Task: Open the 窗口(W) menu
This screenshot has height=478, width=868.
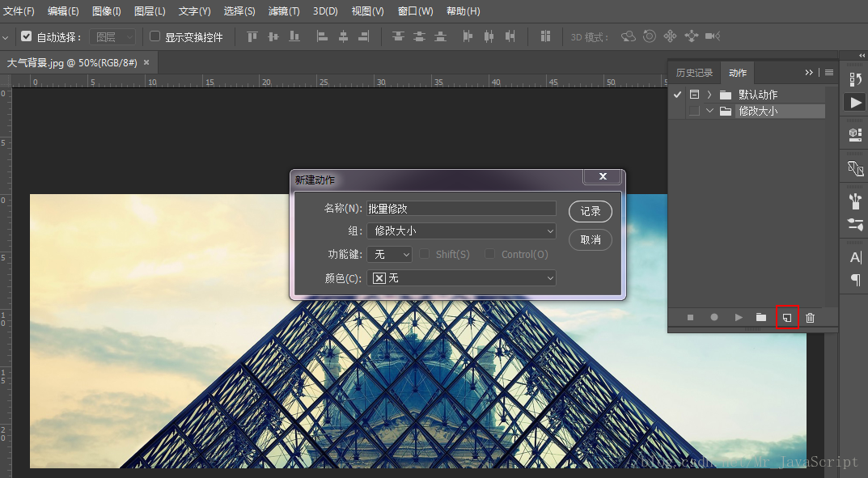Action: (x=416, y=11)
